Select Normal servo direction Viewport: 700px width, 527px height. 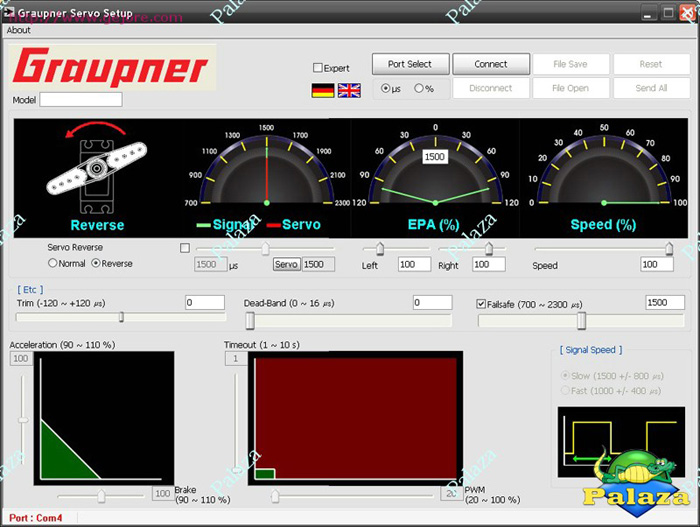click(x=53, y=263)
